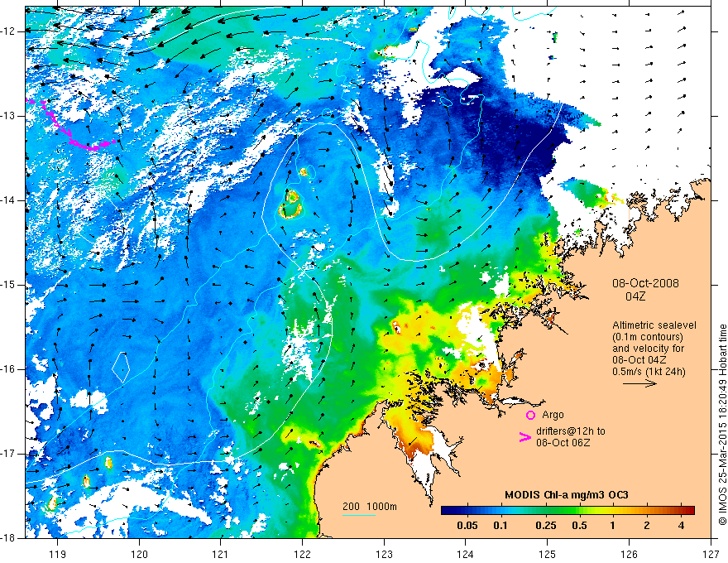Click the latitude axis label '-17'
Screen dimensions: 728x563
coord(9,454)
